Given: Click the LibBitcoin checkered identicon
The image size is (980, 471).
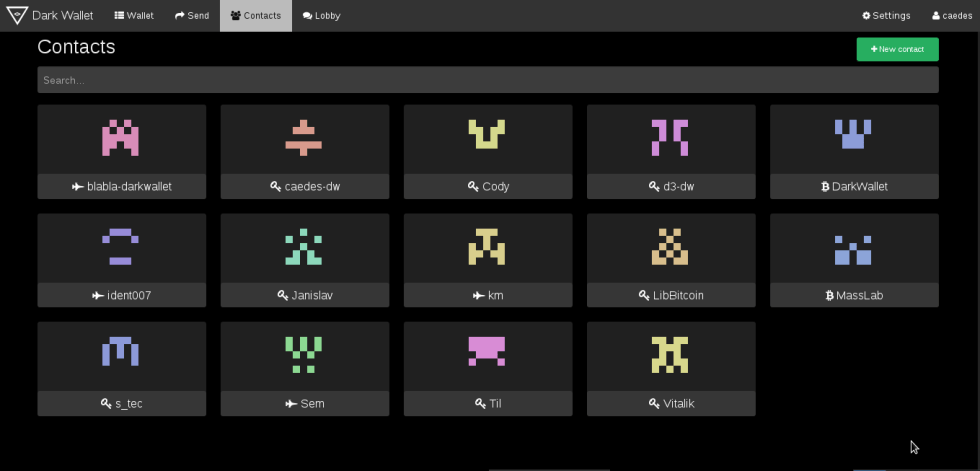Looking at the screenshot, I should pyautogui.click(x=670, y=247).
